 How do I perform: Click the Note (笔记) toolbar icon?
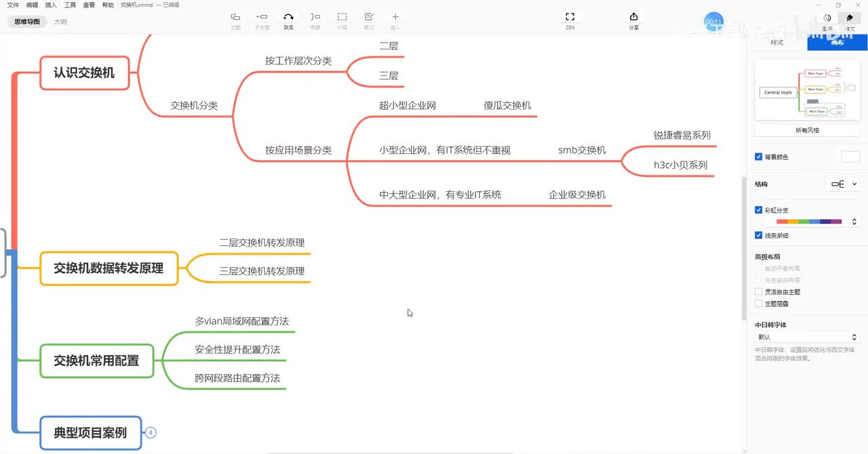pyautogui.click(x=369, y=17)
